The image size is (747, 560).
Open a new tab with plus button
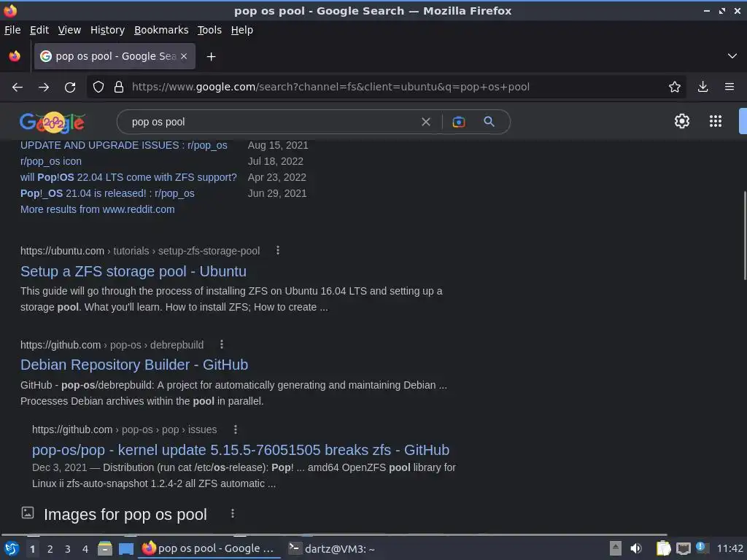click(211, 57)
